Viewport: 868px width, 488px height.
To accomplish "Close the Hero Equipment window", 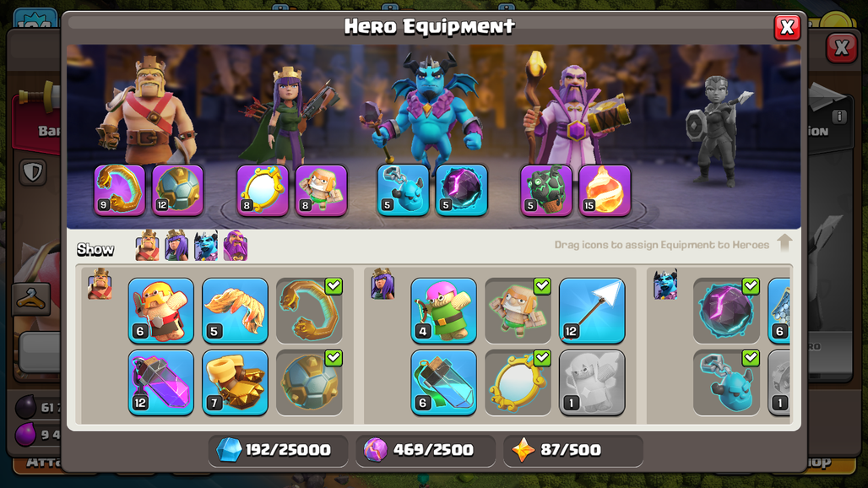I will pyautogui.click(x=787, y=27).
